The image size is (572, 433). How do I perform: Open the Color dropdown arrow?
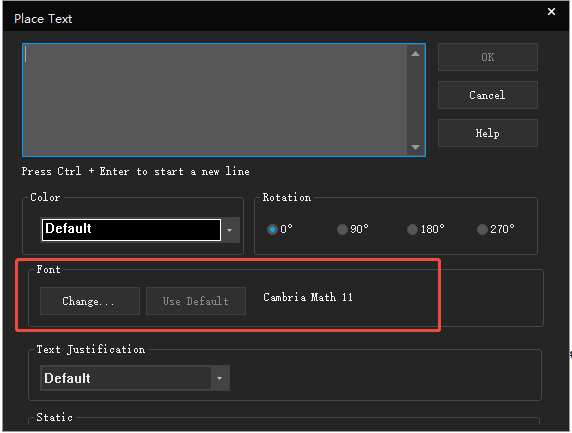(230, 230)
